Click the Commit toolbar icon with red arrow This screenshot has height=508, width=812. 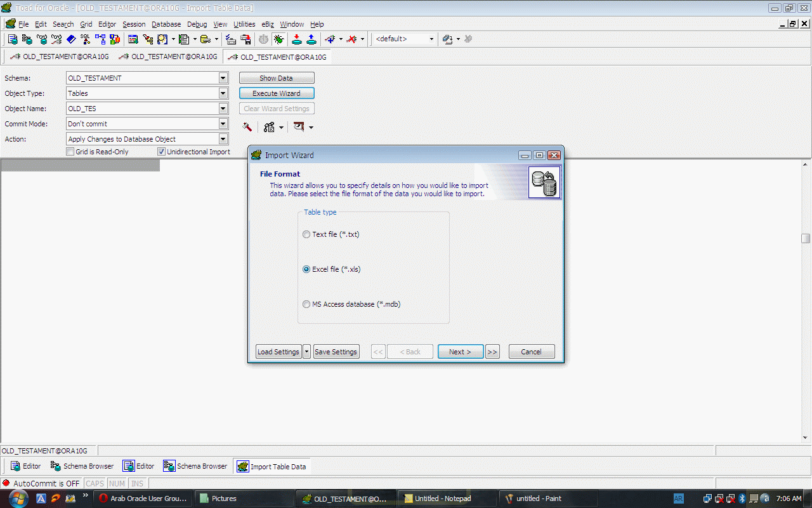pos(296,39)
